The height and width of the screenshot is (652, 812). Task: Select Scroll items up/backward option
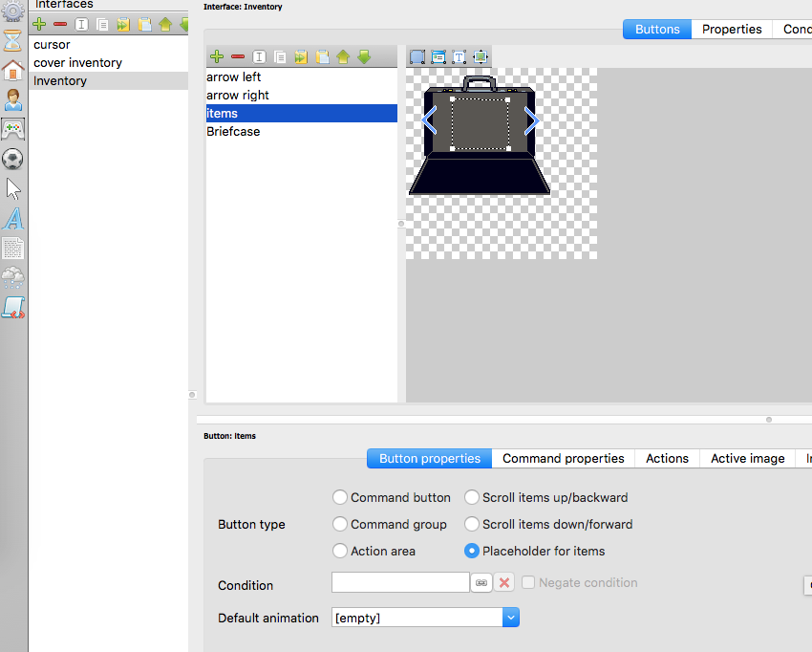471,497
